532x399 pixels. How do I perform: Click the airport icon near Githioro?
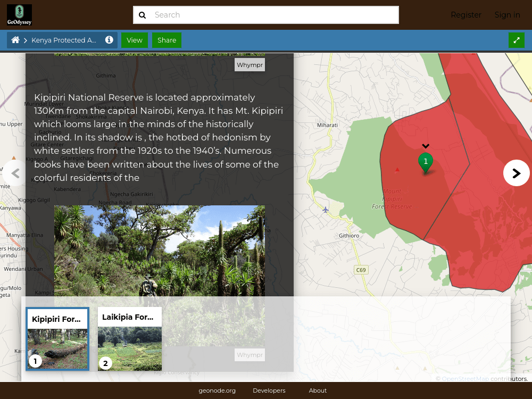coord(326,210)
